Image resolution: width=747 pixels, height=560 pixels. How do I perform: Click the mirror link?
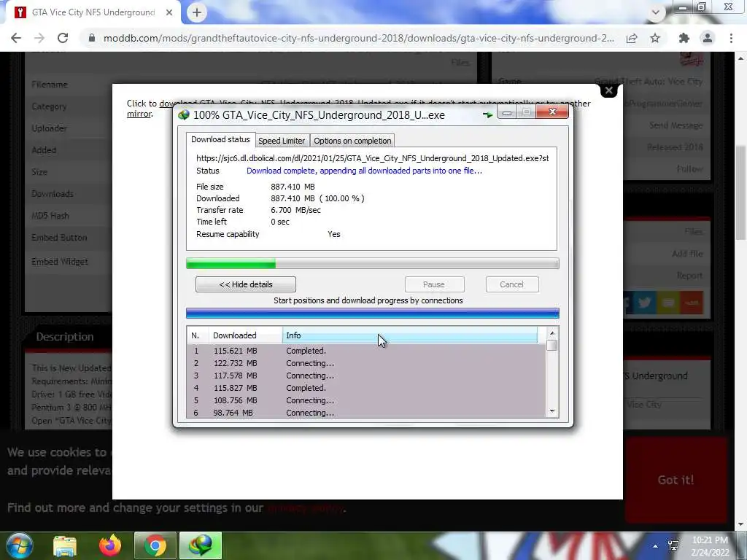coord(139,114)
